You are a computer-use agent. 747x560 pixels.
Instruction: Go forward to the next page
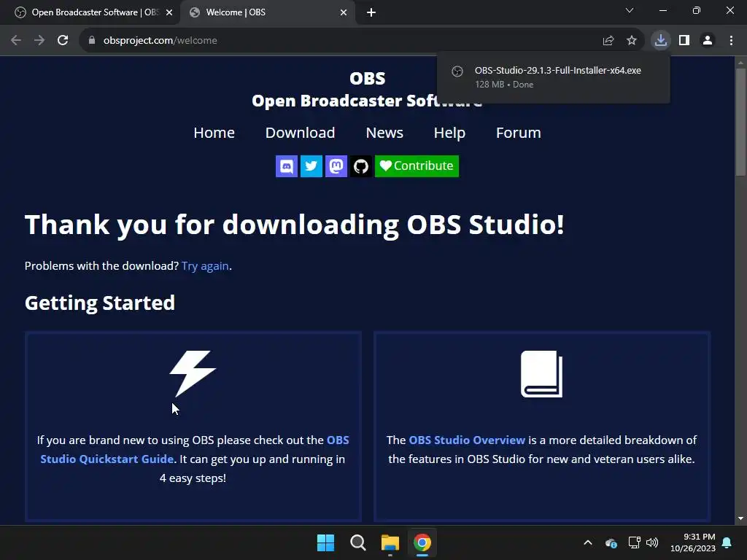click(x=39, y=41)
